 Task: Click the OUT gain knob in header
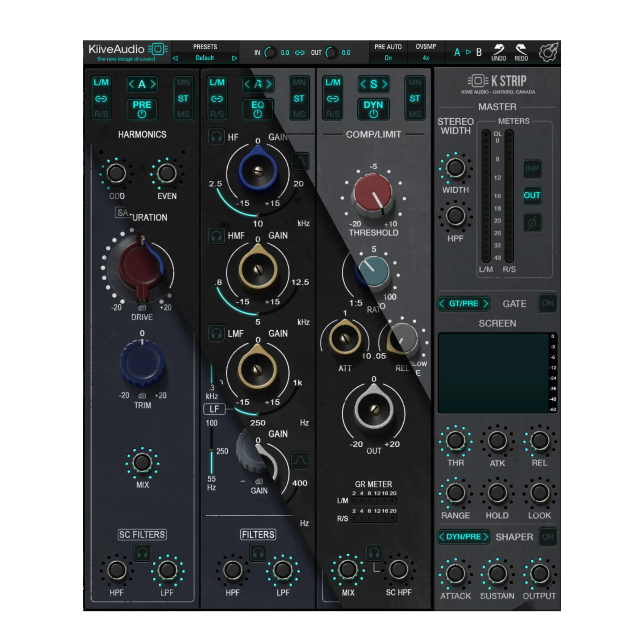pos(331,53)
